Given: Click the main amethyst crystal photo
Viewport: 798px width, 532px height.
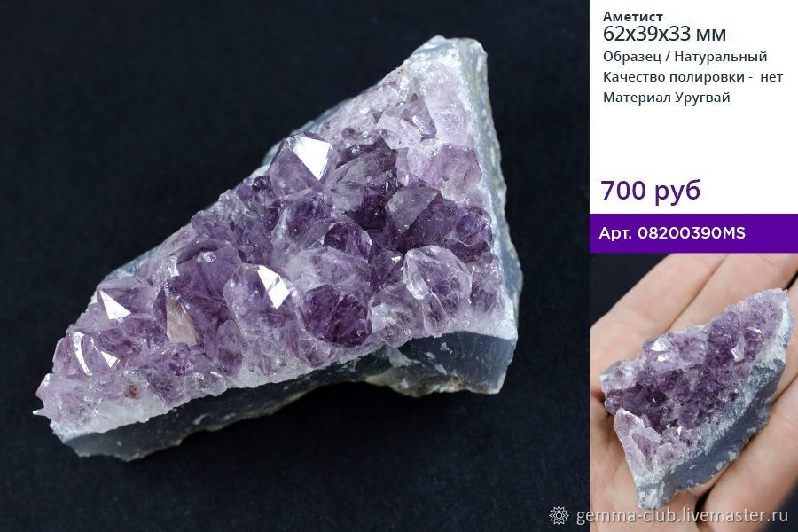Looking at the screenshot, I should 294,266.
